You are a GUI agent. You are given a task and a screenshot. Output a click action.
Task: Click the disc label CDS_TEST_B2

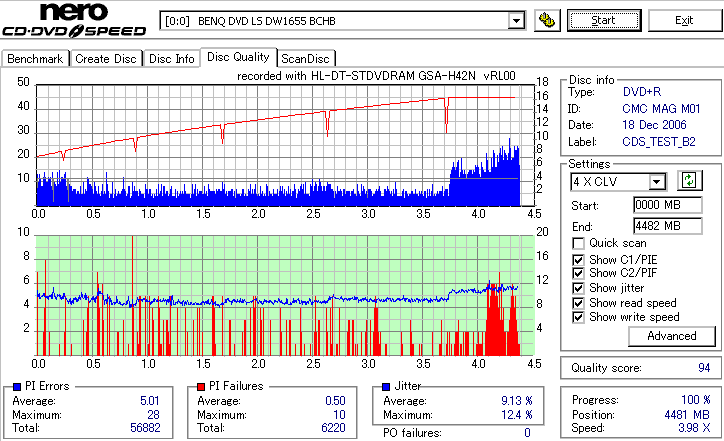(x=659, y=142)
